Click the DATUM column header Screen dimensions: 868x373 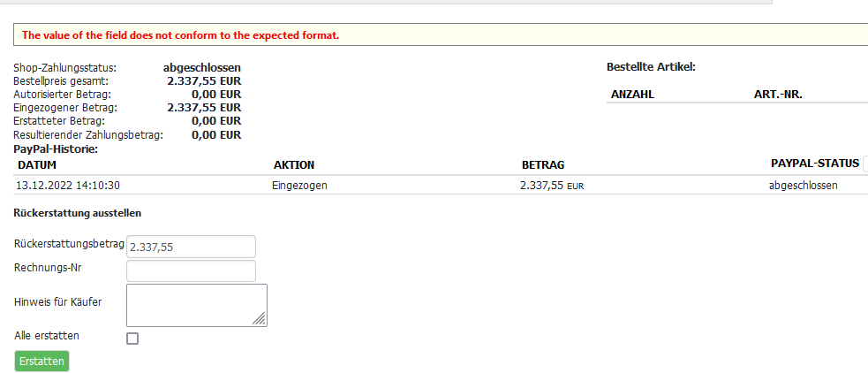coord(37,165)
